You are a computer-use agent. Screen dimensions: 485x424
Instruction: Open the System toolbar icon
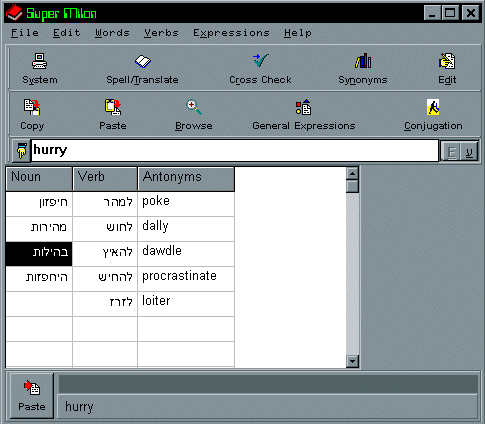[40, 61]
